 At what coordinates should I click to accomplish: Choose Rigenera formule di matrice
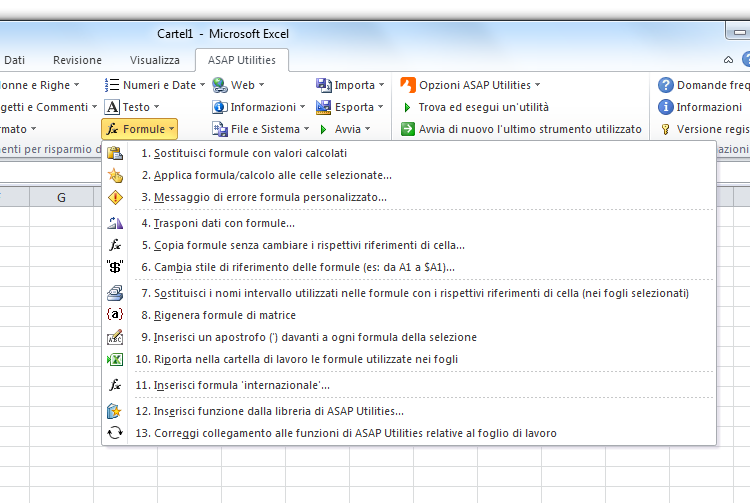click(409, 315)
